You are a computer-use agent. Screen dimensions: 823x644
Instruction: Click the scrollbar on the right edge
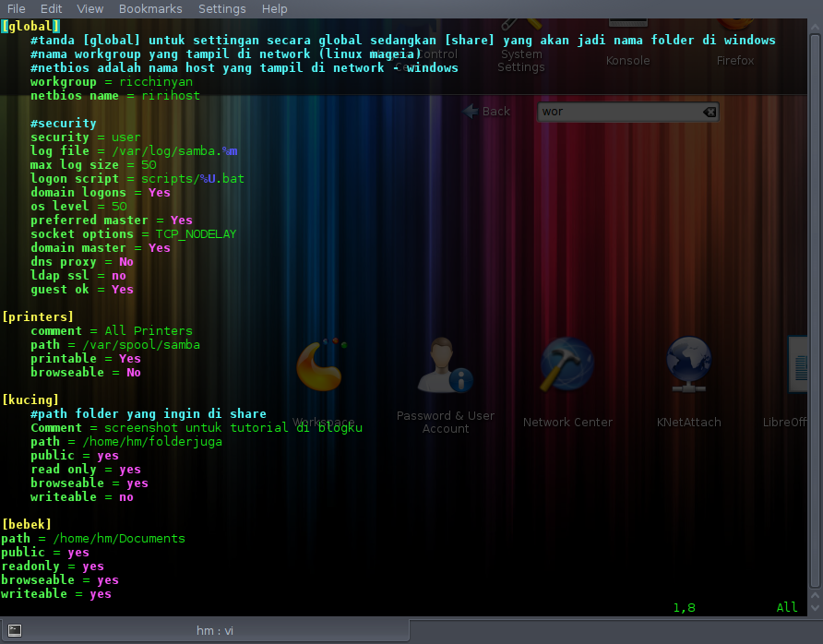pyautogui.click(x=817, y=323)
